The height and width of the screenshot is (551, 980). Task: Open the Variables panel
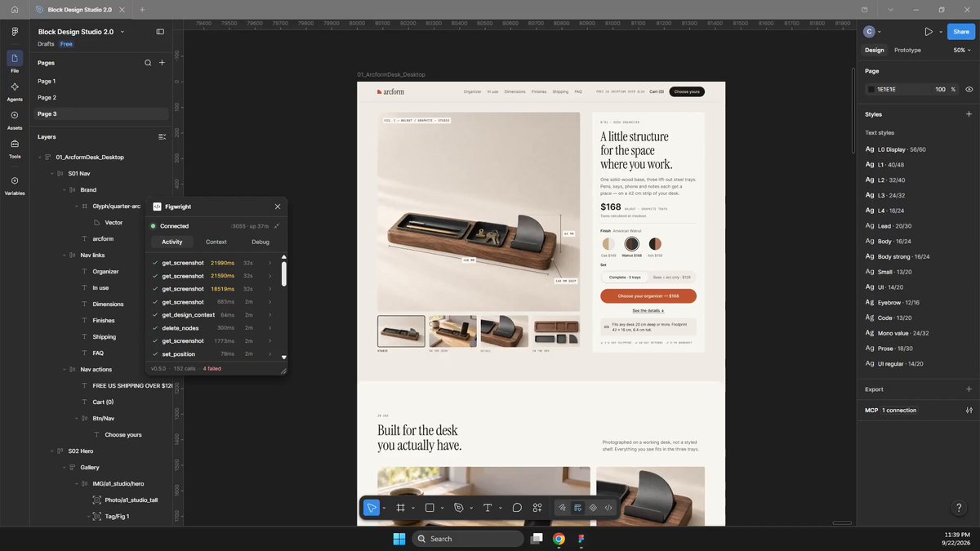coord(15,185)
